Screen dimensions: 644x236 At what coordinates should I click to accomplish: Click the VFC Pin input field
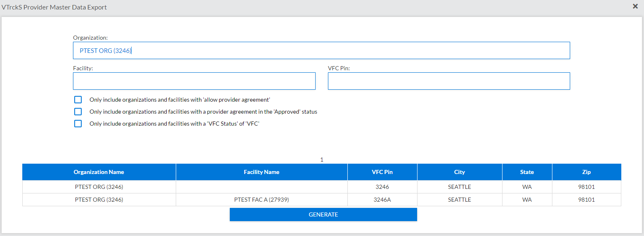[x=449, y=81]
